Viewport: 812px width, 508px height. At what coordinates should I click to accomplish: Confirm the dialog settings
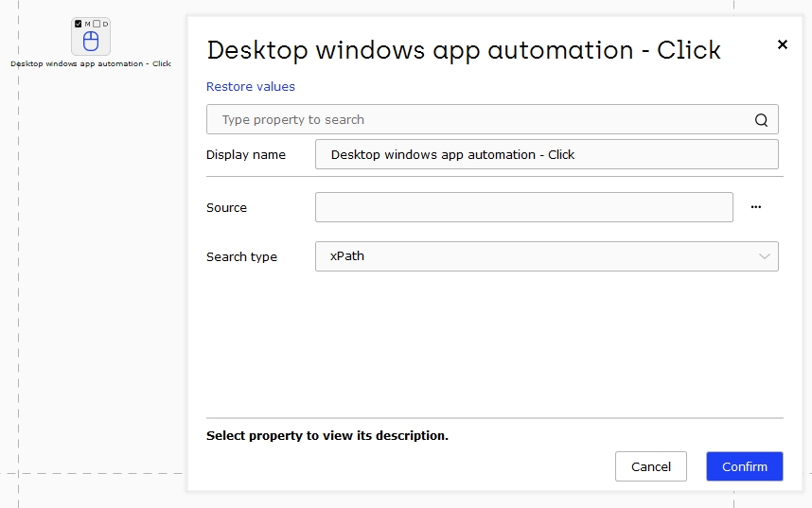(x=745, y=466)
